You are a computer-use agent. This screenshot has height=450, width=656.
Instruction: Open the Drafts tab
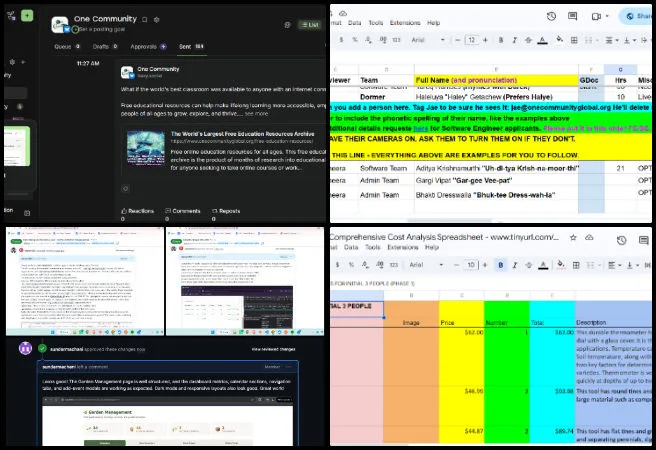point(105,46)
